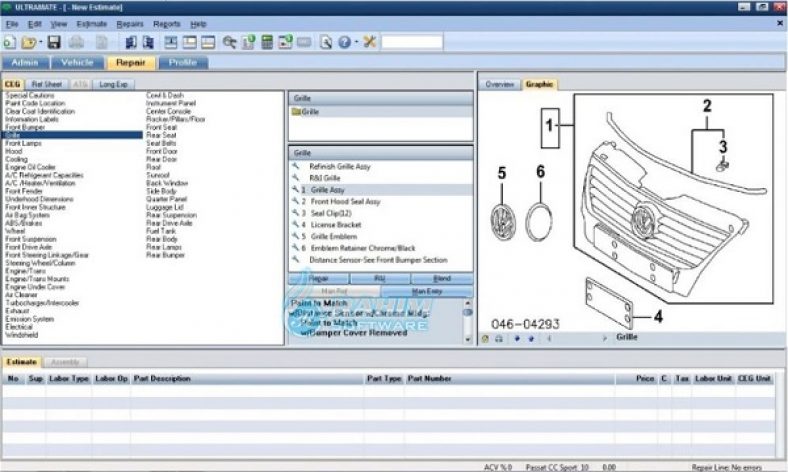The height and width of the screenshot is (472, 788).
Task: Click the print icon below the graphic
Action: pos(497,338)
